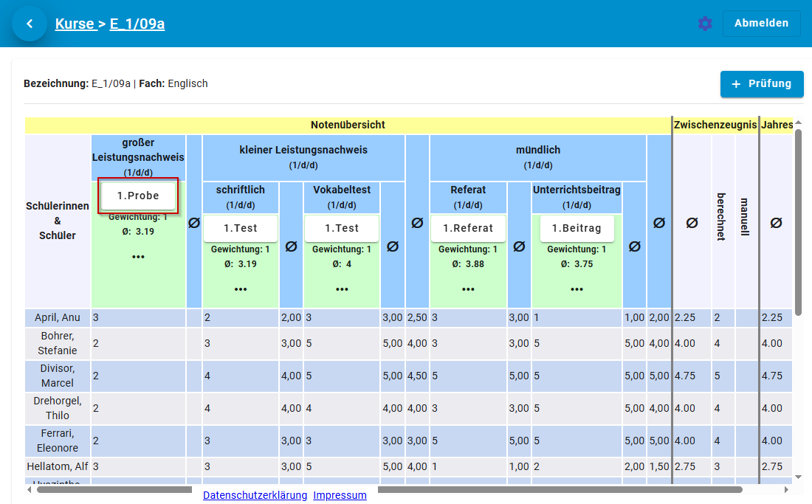Screen dimensions: 812x504
Task: Open the Impressum link
Action: [x=340, y=495]
